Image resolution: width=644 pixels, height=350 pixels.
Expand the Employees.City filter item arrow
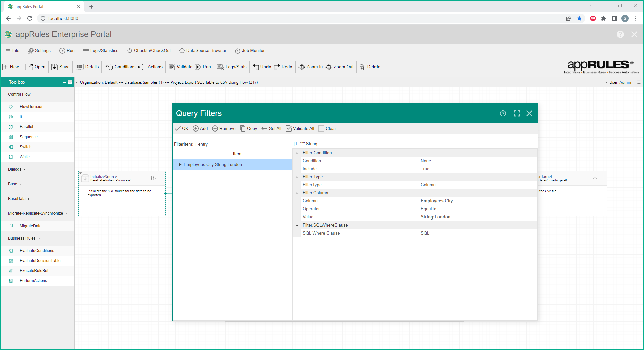(x=180, y=165)
